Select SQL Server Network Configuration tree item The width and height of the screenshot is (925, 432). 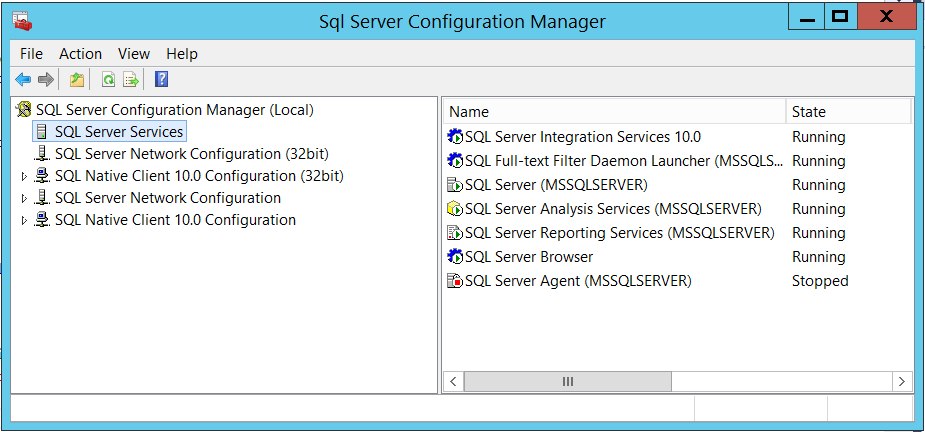coord(168,198)
